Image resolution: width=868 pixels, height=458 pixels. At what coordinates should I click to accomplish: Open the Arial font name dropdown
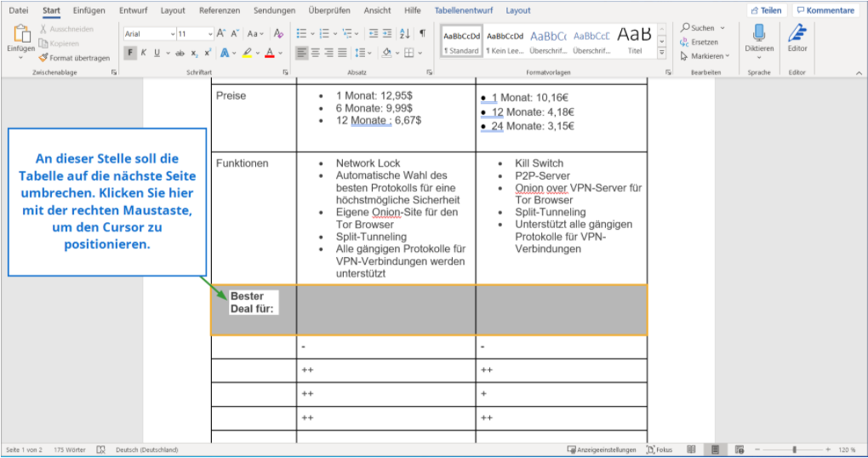[x=149, y=34]
